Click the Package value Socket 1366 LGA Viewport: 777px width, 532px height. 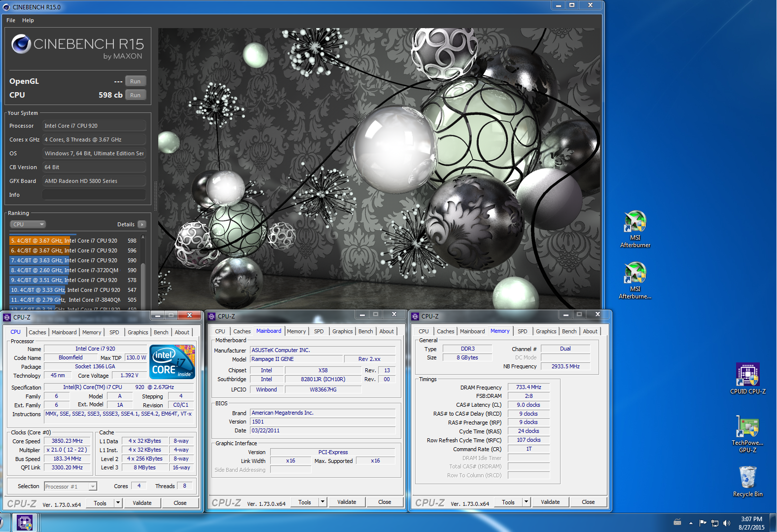tap(95, 366)
